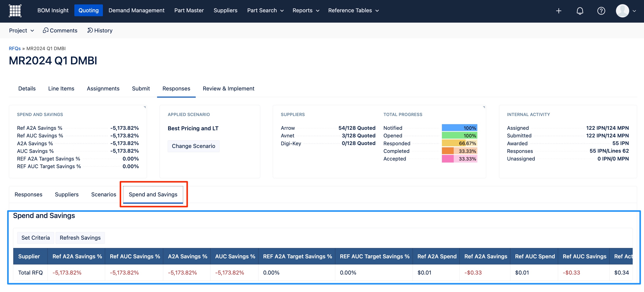Switch to the Line Items tab
Screen dimensions: 644x292
(61, 88)
